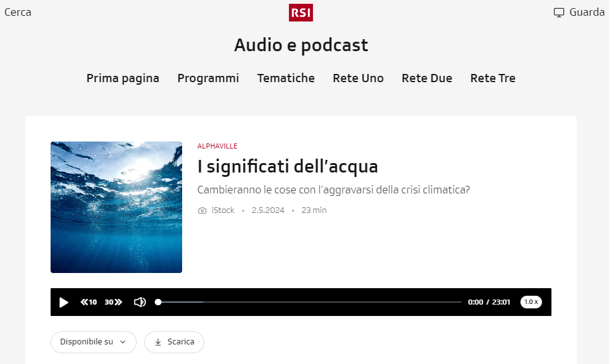Click the audio progress slider track
Viewport: 609px width, 364px height.
pos(310,302)
